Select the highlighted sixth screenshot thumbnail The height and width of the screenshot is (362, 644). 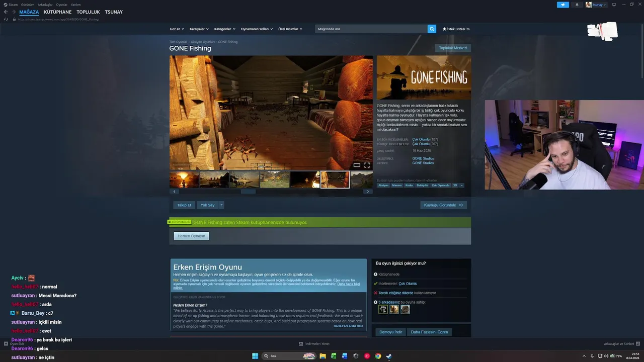click(x=335, y=179)
